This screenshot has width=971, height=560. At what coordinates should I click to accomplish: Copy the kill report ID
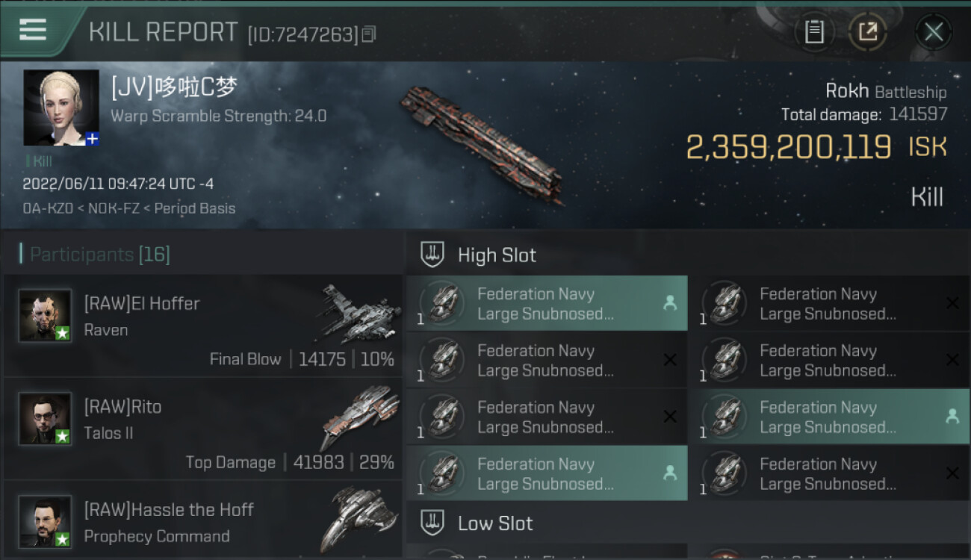tap(369, 34)
